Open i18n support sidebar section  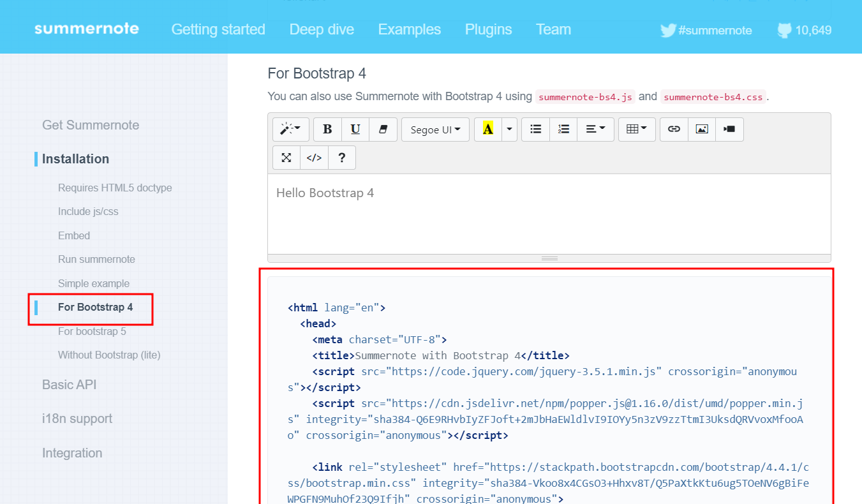[77, 419]
